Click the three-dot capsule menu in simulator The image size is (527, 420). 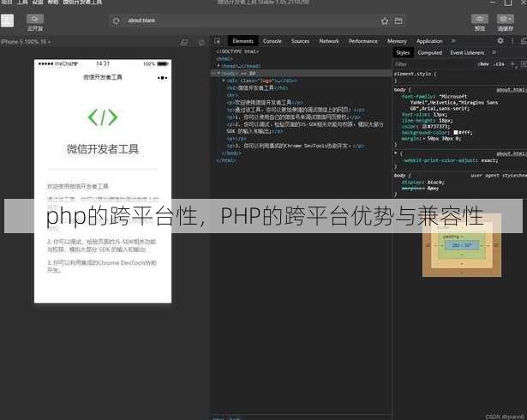coord(162,78)
